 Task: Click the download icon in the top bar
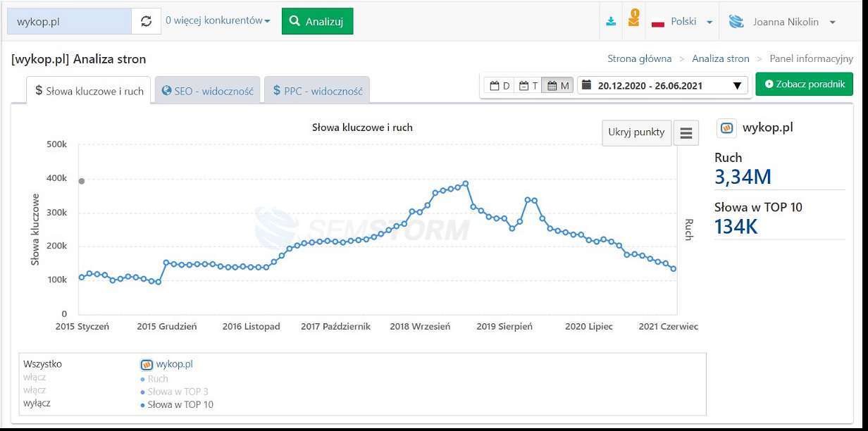[x=611, y=21]
